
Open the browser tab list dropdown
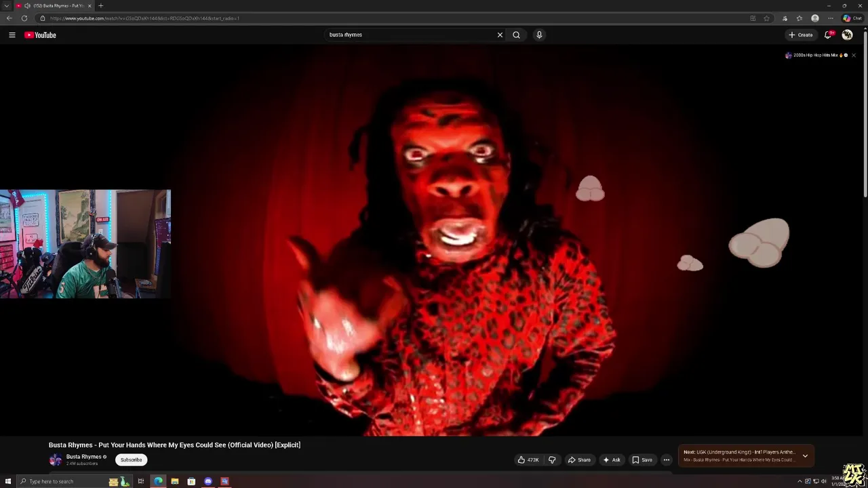point(6,5)
